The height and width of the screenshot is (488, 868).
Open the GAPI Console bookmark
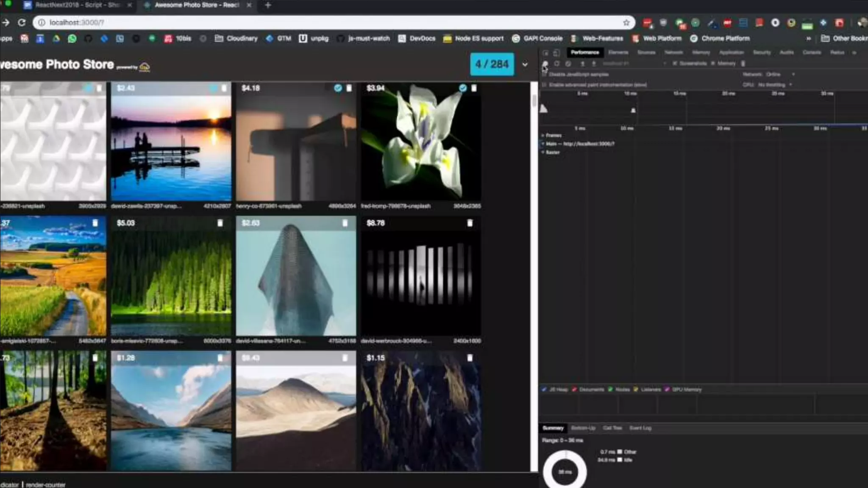coord(537,39)
